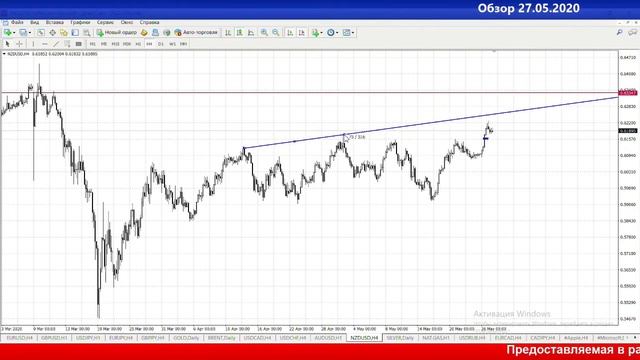Expand the Indicators dropdown arrow
640x360 pixels.
[x=322, y=33]
